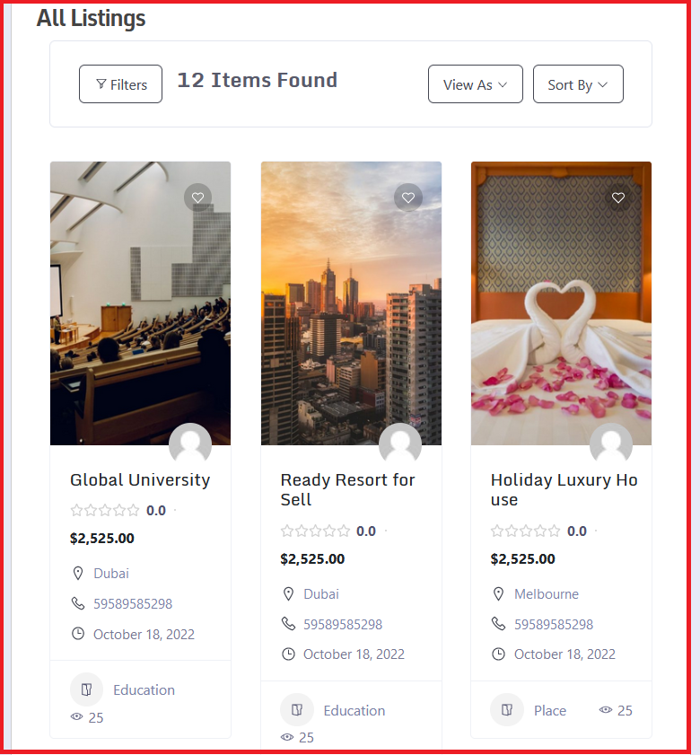700x755 pixels.
Task: Click Holiday Luxury House author avatar
Action: [611, 444]
